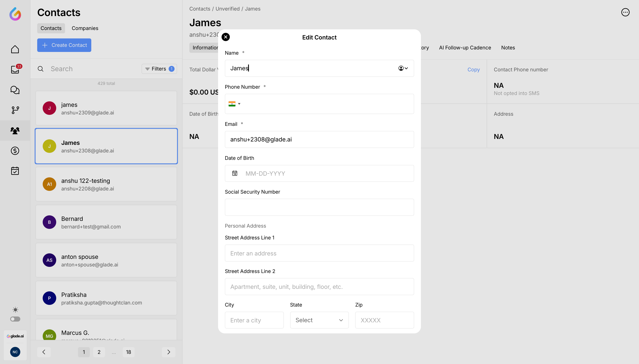This screenshot has width=639, height=364.
Task: Open the dollar payments icon
Action: tap(15, 151)
